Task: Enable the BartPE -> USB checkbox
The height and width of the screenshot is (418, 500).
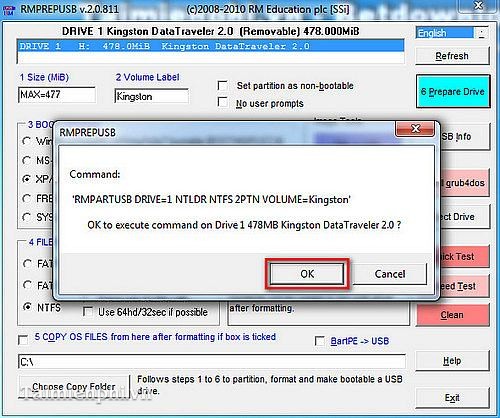Action: pyautogui.click(x=320, y=341)
